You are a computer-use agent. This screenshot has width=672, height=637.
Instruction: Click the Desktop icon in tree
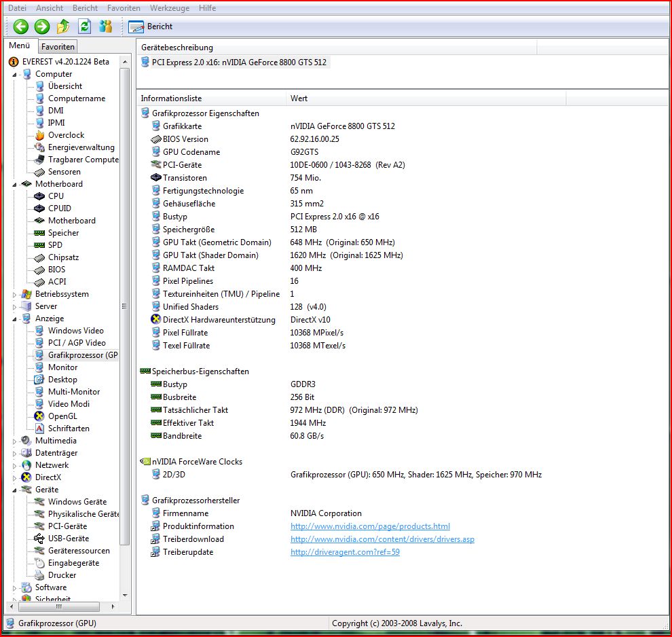tap(39, 380)
